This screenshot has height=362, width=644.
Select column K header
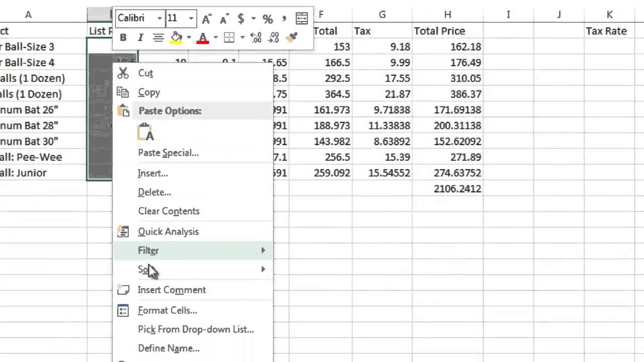609,15
